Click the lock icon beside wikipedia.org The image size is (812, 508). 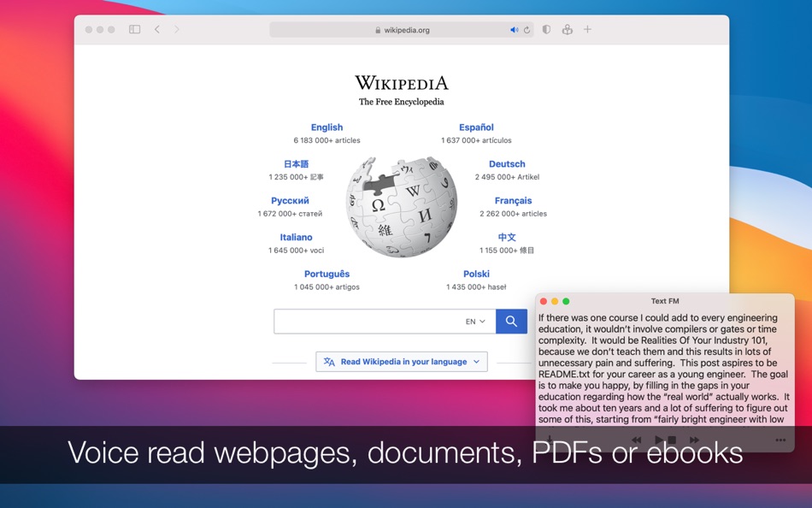378,30
